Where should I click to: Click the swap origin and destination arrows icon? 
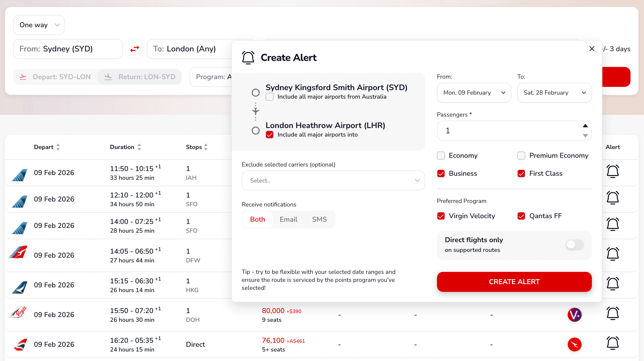click(x=134, y=49)
